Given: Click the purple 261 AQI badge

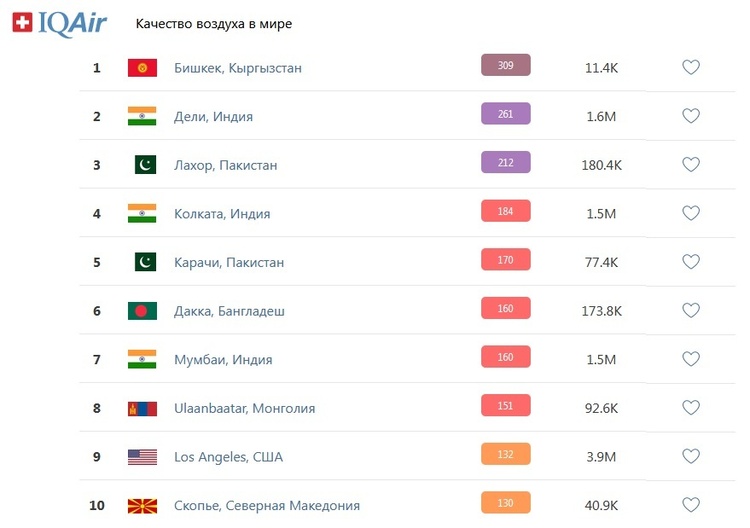Looking at the screenshot, I should click(506, 114).
